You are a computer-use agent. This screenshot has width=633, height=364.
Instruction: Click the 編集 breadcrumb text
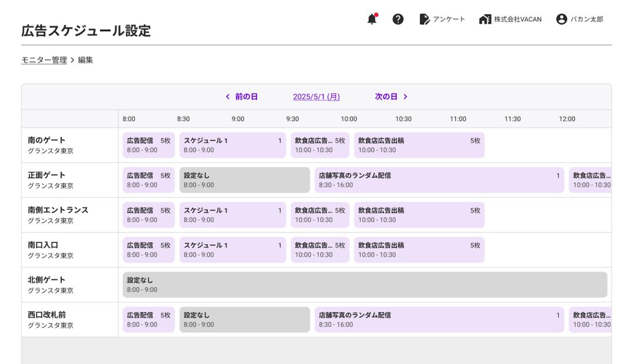(85, 60)
